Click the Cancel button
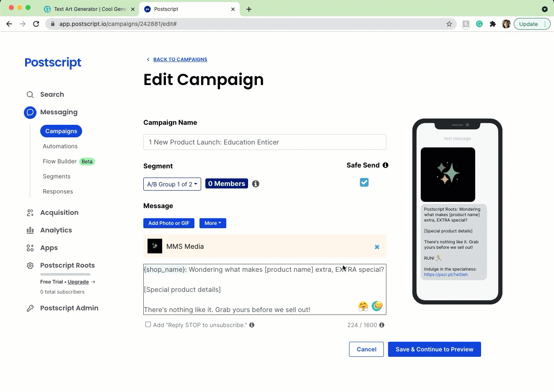Image resolution: width=554 pixels, height=392 pixels. click(x=366, y=349)
